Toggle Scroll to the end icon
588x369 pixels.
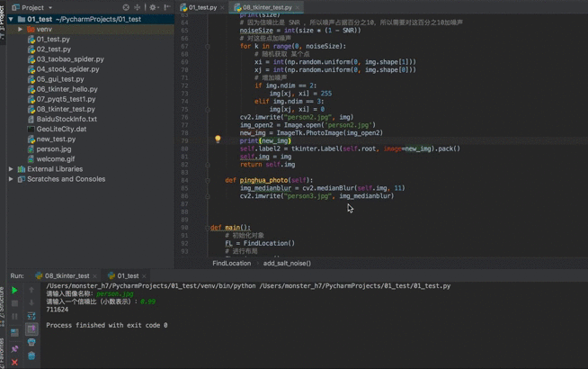click(31, 329)
